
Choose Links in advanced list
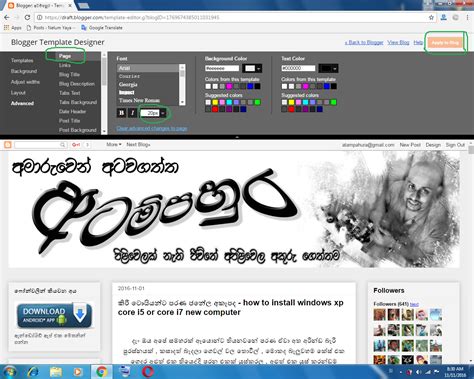[65, 65]
